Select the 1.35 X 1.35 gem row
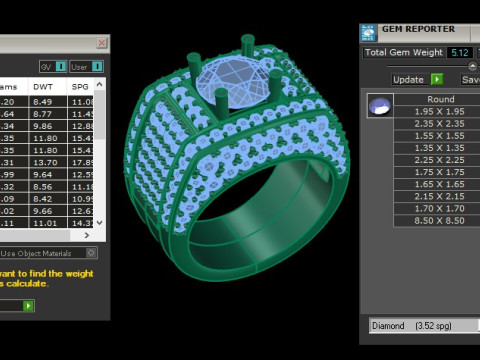This screenshot has width=480, height=360. [437, 148]
